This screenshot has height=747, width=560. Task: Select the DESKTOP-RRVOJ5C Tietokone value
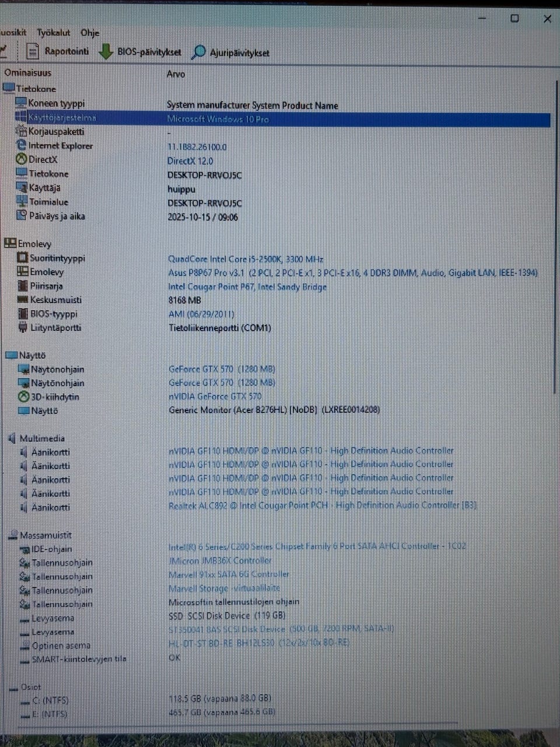pyautogui.click(x=205, y=175)
